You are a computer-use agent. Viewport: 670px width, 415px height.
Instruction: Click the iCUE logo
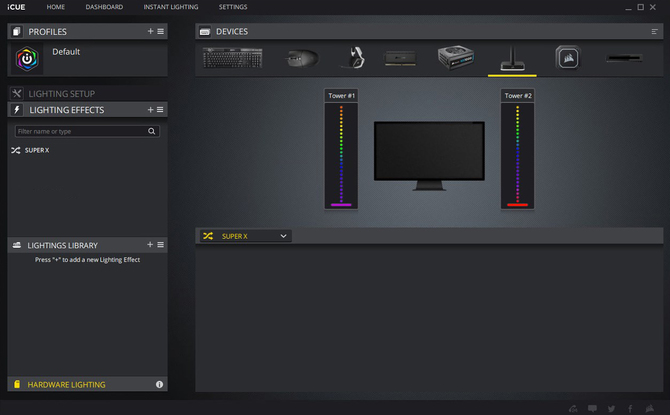point(16,7)
